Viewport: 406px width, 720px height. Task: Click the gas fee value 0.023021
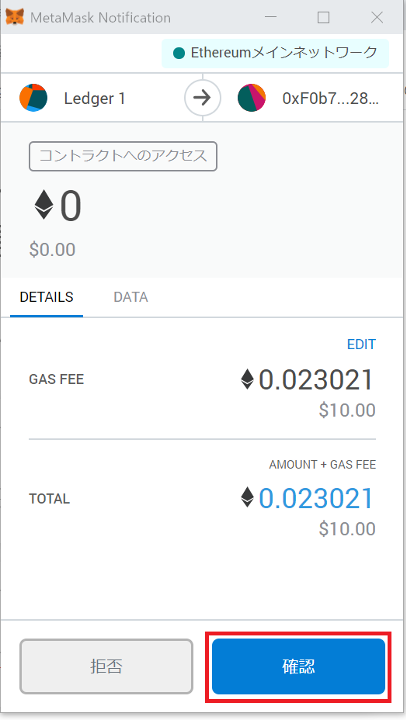pyautogui.click(x=316, y=380)
